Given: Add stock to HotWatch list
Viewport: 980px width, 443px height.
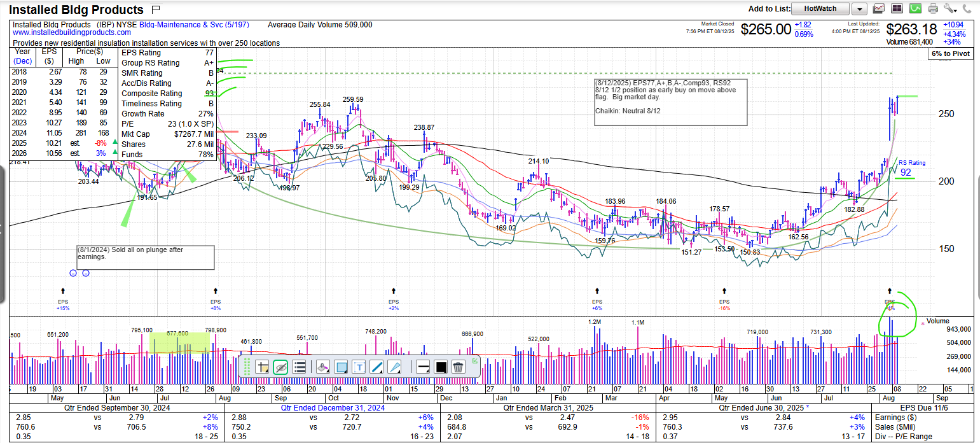Looking at the screenshot, I should pos(821,8).
